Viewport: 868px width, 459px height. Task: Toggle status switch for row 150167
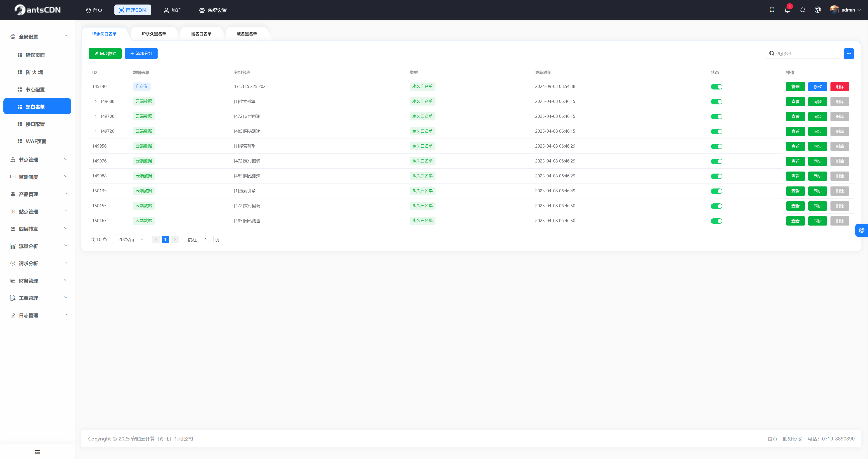[x=716, y=221]
